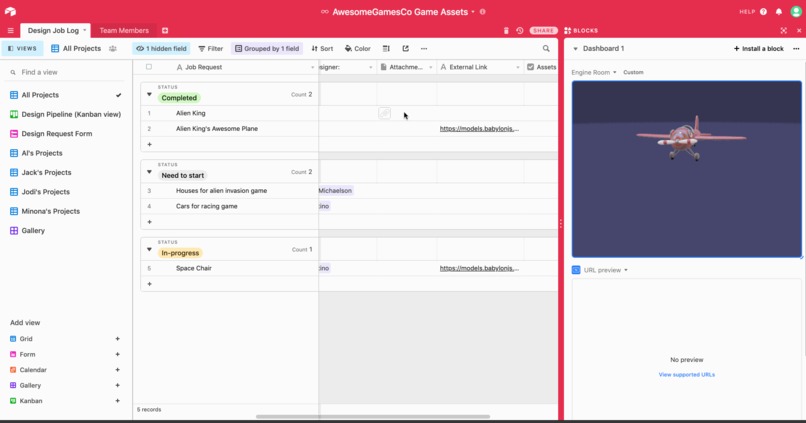Open the base trash icon

506,30
